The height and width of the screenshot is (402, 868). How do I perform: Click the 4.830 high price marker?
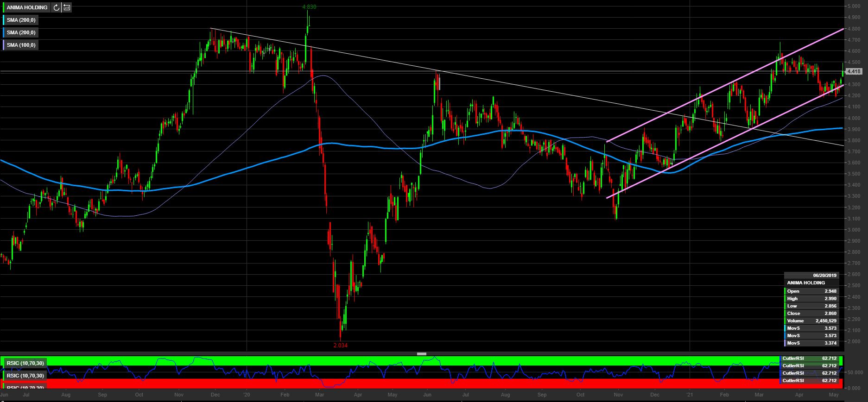point(309,7)
